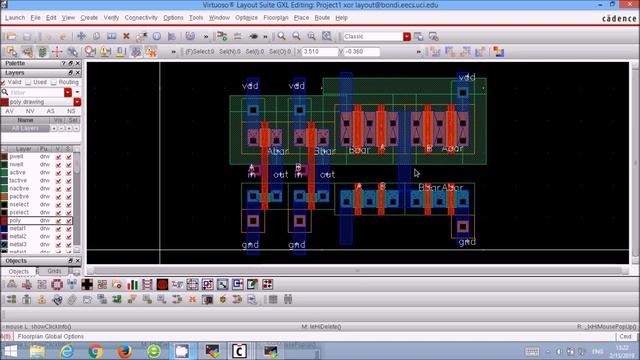This screenshot has width=640, height=360.
Task: Expand second toolbar overflow chevron before Select status
Action: coord(173,52)
